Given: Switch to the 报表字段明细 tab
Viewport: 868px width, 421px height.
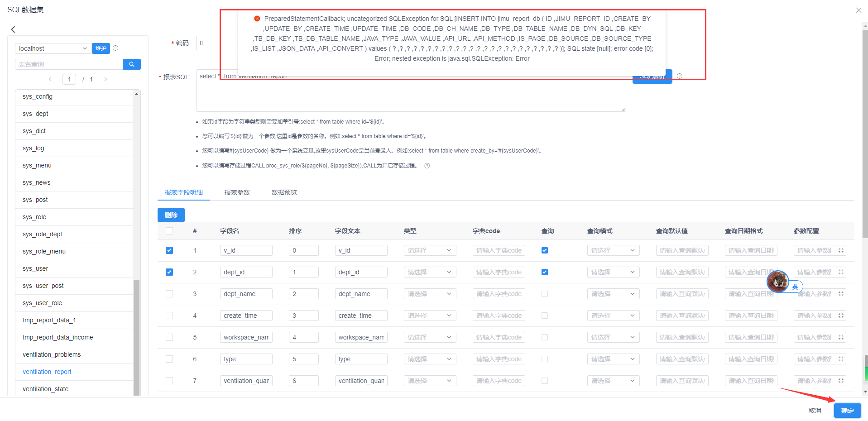Looking at the screenshot, I should pyautogui.click(x=184, y=192).
